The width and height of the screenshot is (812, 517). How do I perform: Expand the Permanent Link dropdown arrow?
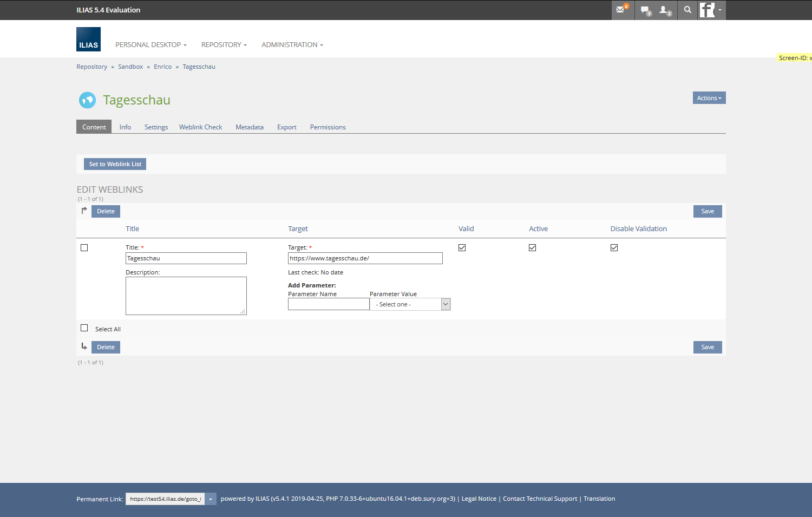click(x=211, y=499)
